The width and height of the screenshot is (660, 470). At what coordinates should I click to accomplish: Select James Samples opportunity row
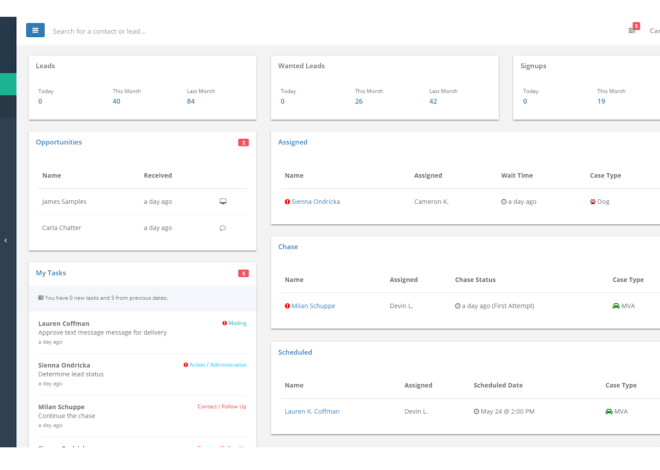click(x=142, y=202)
